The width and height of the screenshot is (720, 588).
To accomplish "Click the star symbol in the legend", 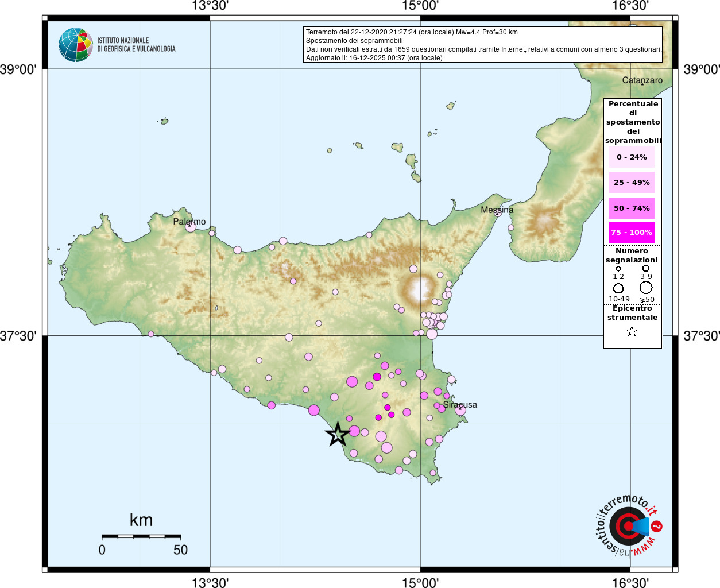I will (632, 331).
